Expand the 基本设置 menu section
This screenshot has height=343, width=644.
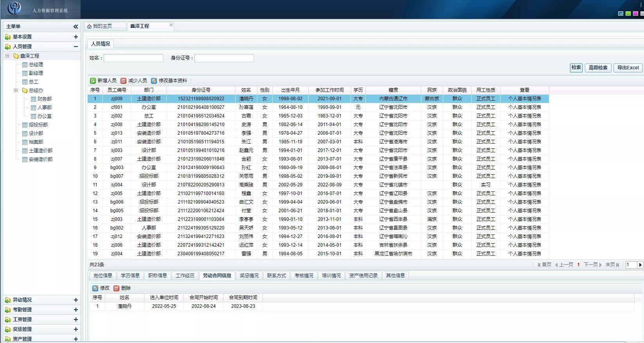click(x=76, y=37)
